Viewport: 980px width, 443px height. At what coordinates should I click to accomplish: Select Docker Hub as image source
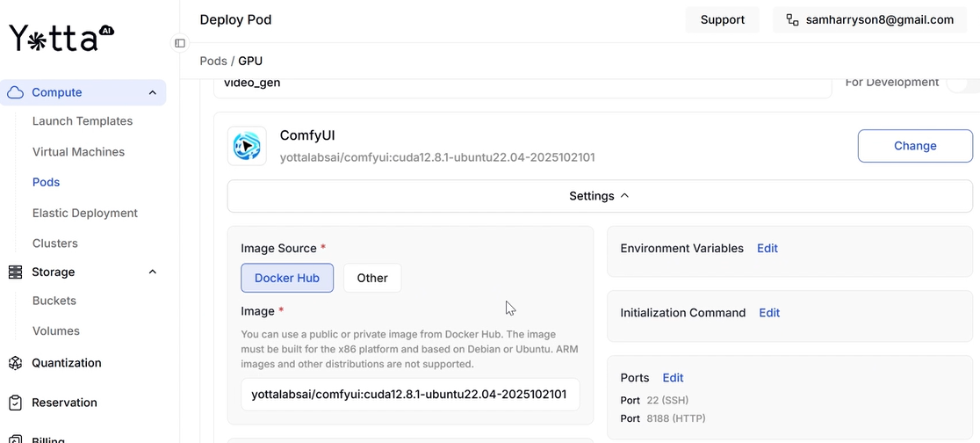click(x=287, y=278)
